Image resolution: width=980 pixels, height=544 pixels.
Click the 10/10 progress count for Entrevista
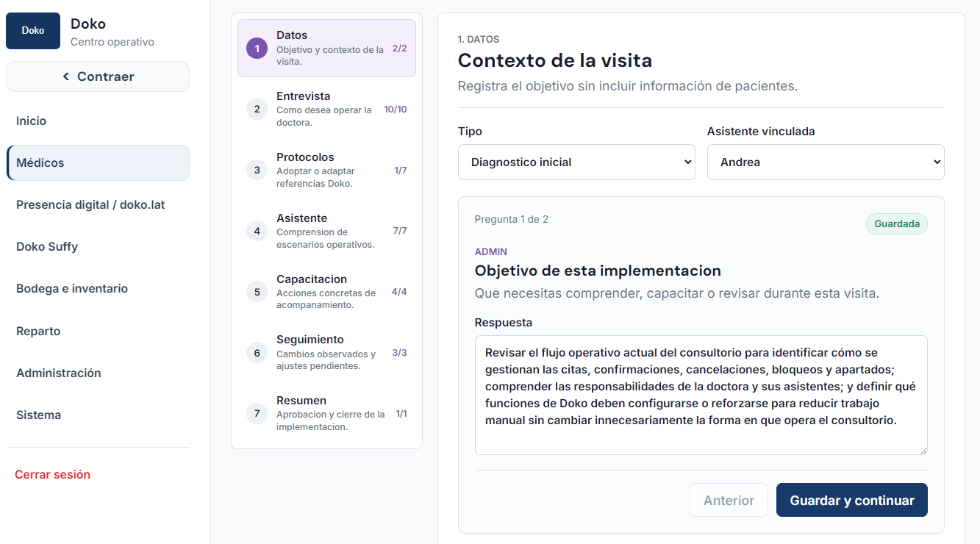click(396, 110)
